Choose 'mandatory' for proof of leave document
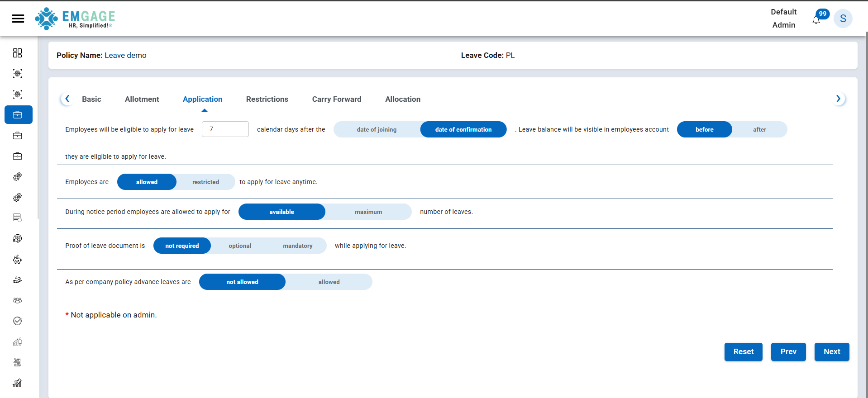This screenshot has width=868, height=398. (x=297, y=246)
